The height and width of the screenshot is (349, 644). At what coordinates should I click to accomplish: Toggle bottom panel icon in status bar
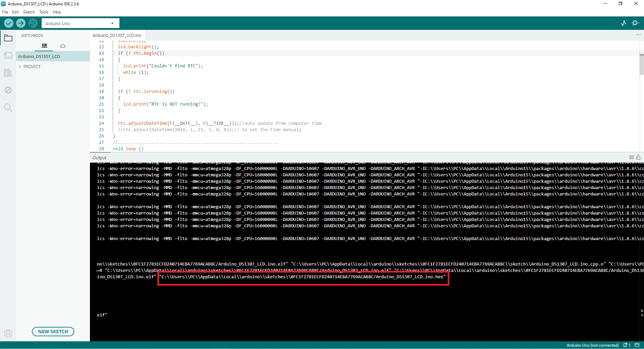[x=637, y=345]
